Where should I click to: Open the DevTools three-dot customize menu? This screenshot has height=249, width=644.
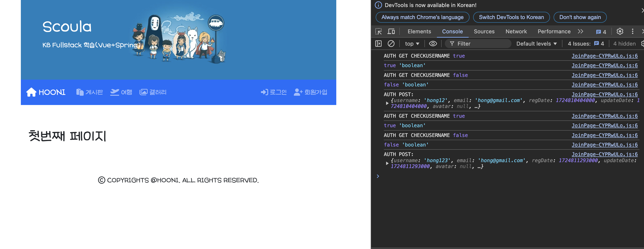click(x=632, y=32)
